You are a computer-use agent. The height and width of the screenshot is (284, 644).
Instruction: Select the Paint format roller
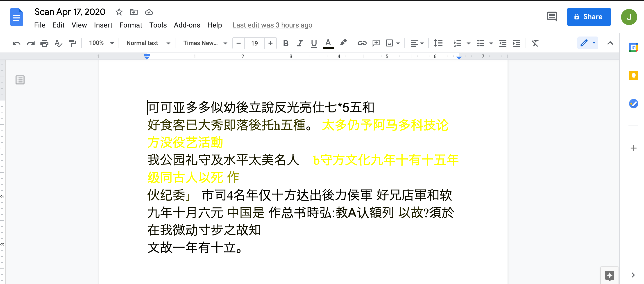click(73, 43)
